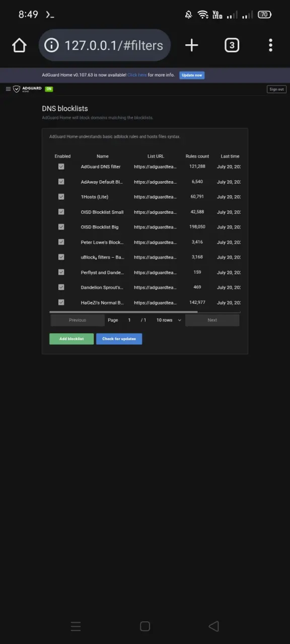290x644 pixels.
Task: Click the green ON protection status badge
Action: pos(49,89)
